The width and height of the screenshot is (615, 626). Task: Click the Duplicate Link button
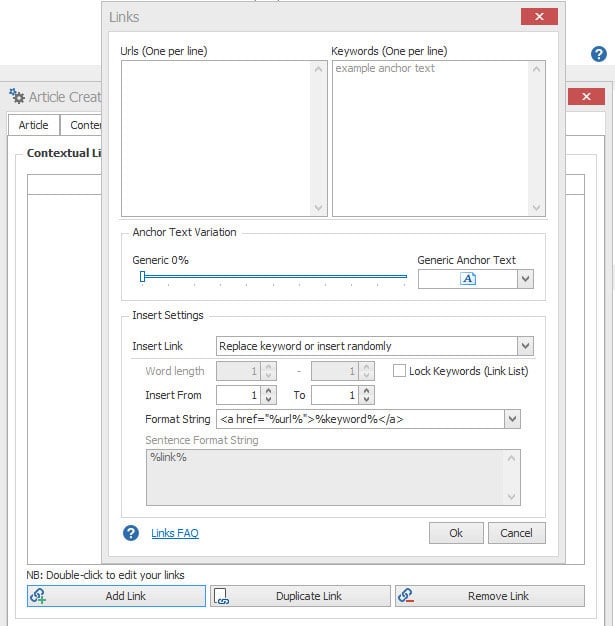pyautogui.click(x=300, y=596)
